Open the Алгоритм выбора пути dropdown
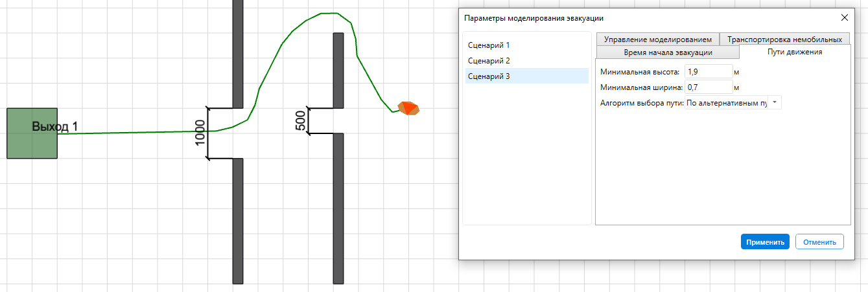Screen dimensions: 868x292 734,102
